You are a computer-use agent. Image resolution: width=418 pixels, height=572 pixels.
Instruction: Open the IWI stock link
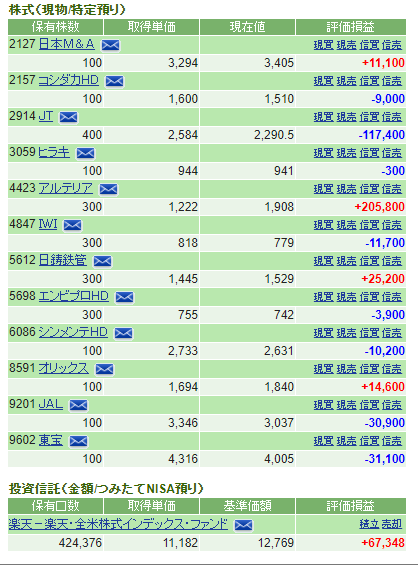pos(48,224)
